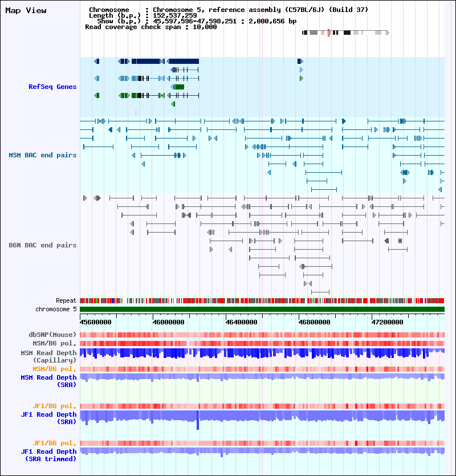Click the 46400000 ruler position

pyautogui.click(x=241, y=322)
